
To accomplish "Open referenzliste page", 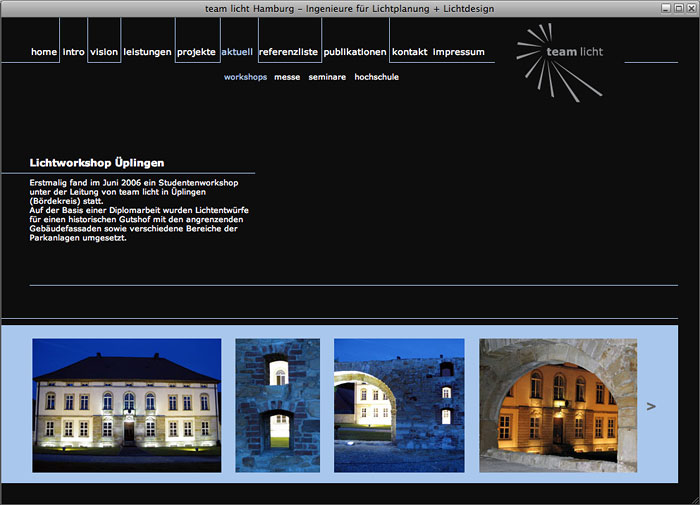I will [288, 52].
